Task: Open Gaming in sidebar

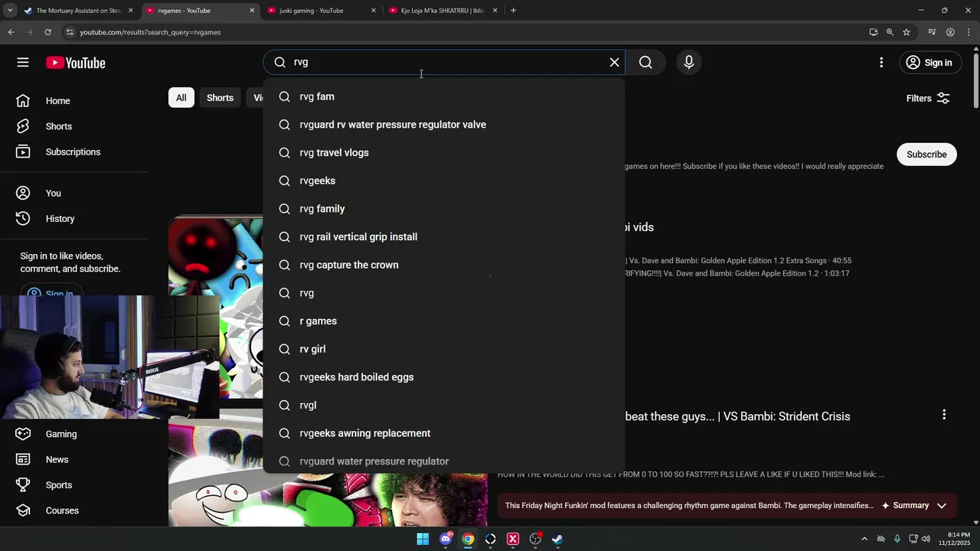Action: [x=60, y=434]
